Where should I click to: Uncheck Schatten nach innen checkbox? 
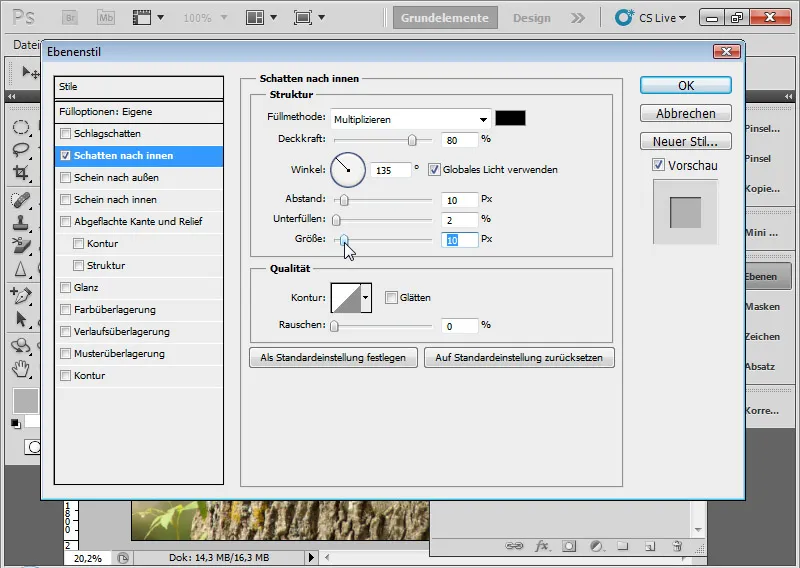(65, 156)
